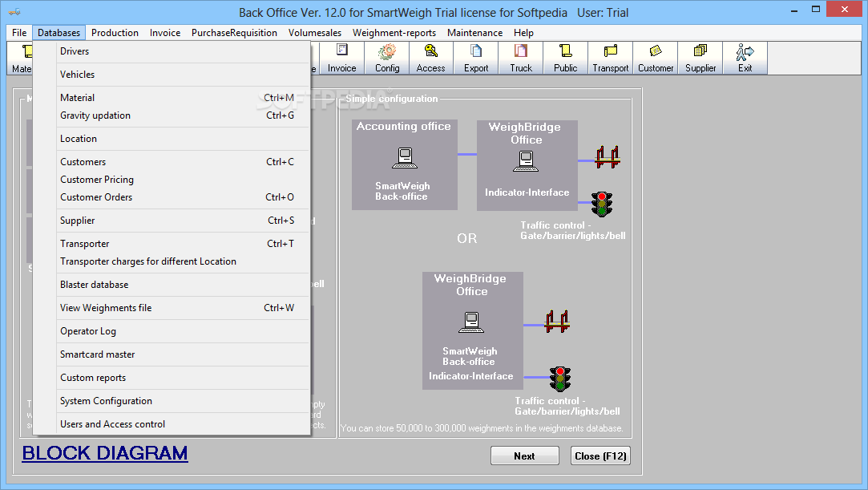This screenshot has height=490, width=868.
Task: Select Transporter menu entry
Action: click(x=172, y=244)
